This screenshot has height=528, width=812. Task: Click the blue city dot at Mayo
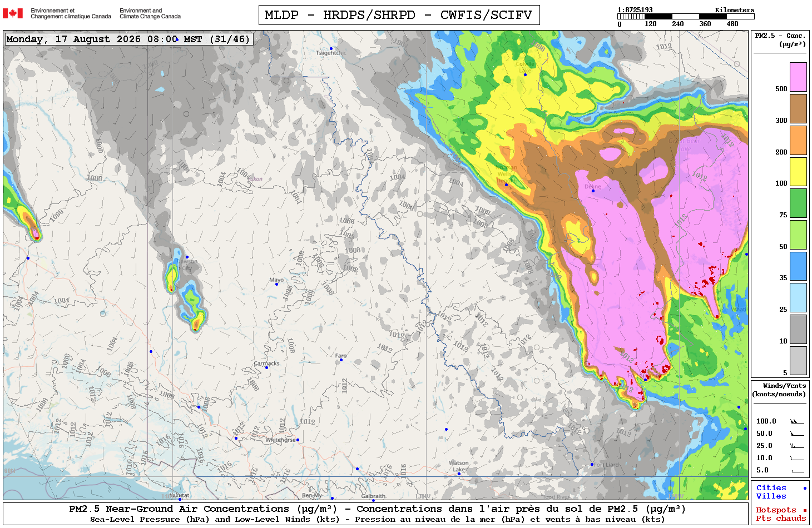click(277, 285)
